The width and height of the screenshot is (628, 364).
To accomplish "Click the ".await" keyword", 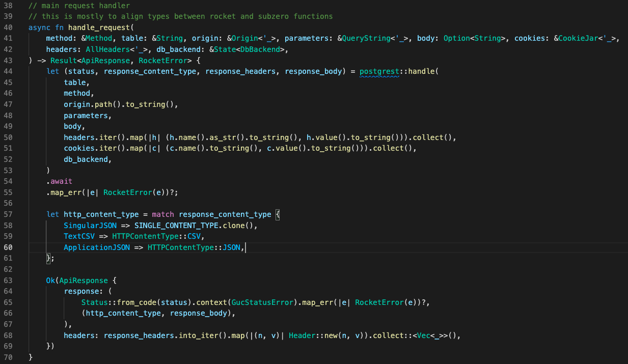I will pos(59,181).
